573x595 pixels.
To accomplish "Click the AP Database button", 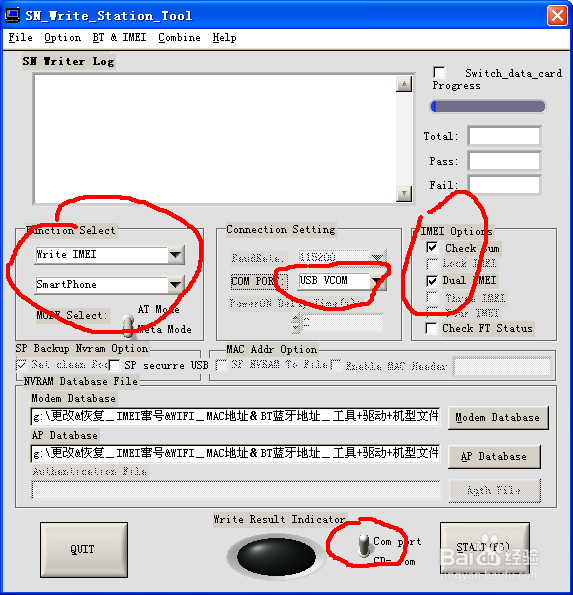I will pyautogui.click(x=494, y=457).
